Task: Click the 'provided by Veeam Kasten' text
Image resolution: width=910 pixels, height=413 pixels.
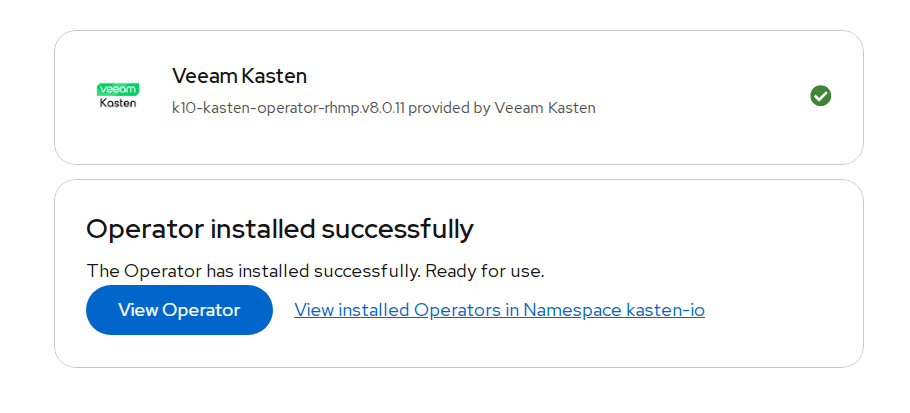Action: (x=501, y=108)
